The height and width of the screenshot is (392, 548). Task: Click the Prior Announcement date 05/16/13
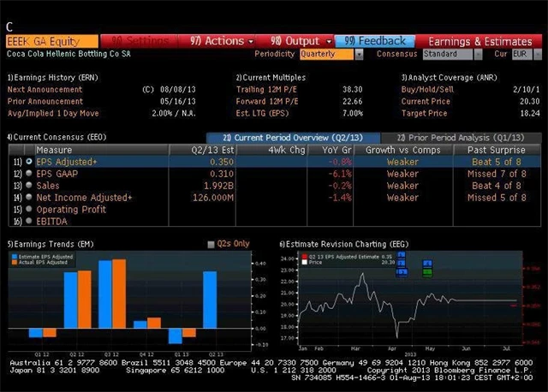point(178,101)
